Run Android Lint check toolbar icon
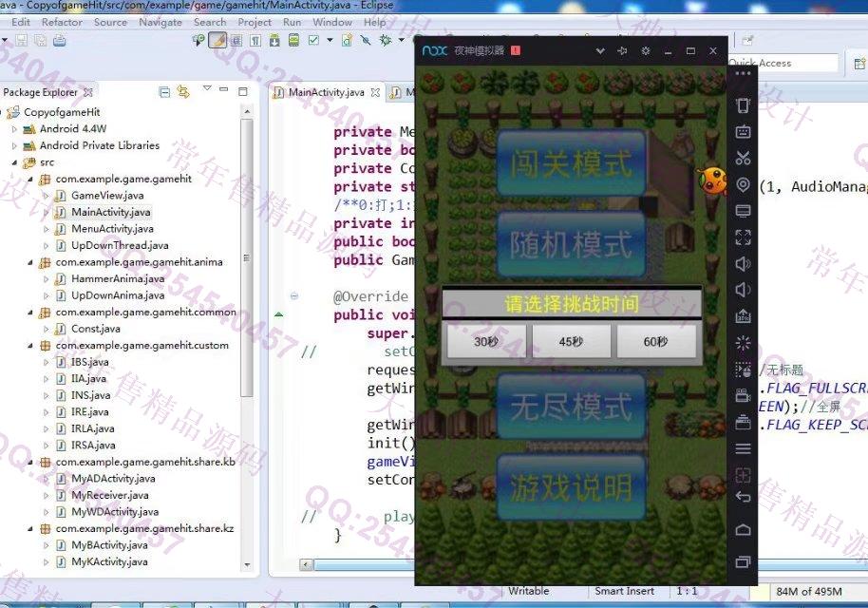 click(x=313, y=41)
